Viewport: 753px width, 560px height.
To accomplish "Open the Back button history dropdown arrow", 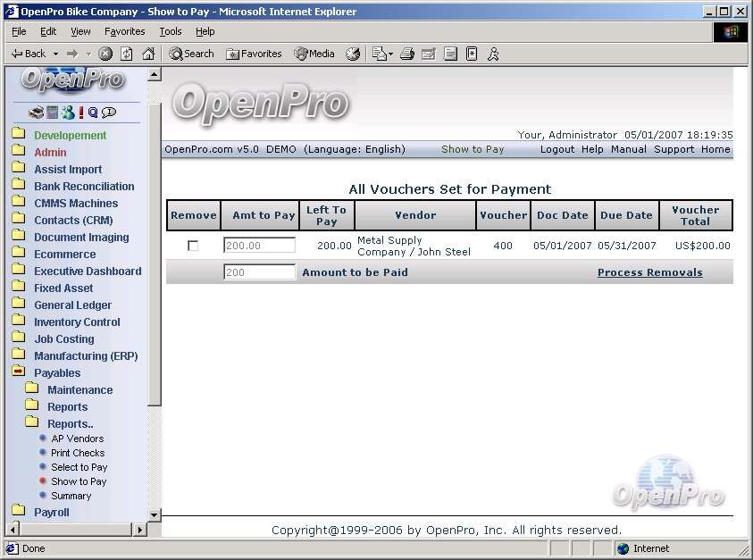I will tap(56, 54).
